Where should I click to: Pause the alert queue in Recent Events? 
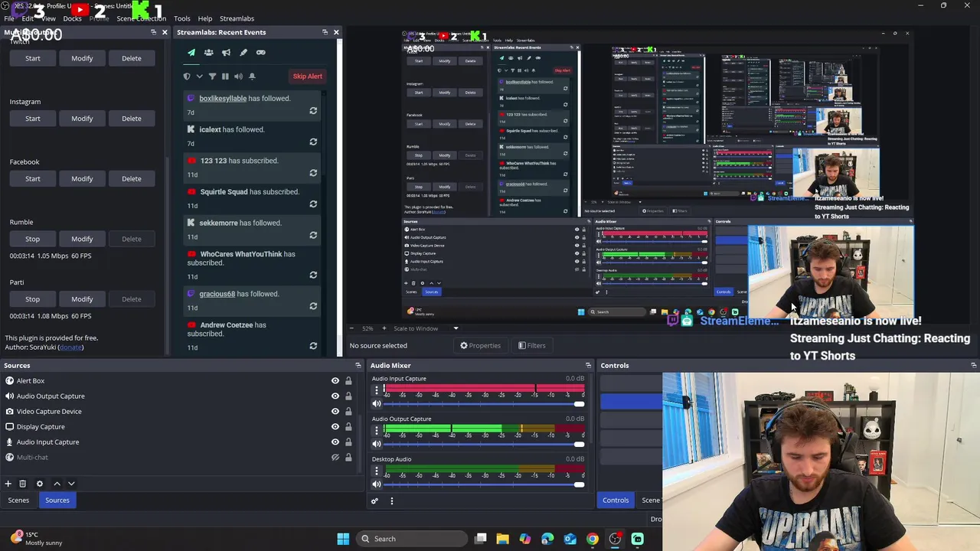[225, 77]
